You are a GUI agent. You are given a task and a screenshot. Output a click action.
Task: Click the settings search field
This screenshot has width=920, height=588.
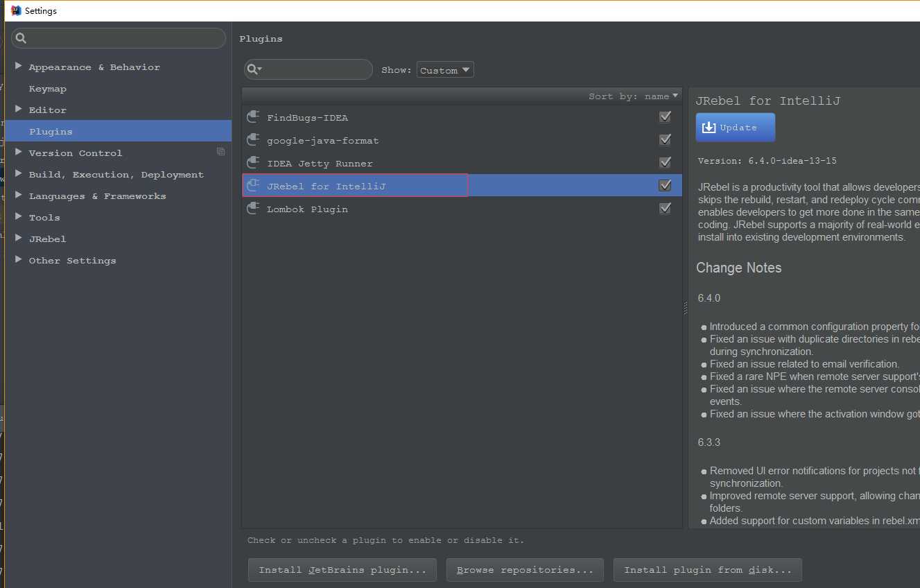click(x=119, y=38)
